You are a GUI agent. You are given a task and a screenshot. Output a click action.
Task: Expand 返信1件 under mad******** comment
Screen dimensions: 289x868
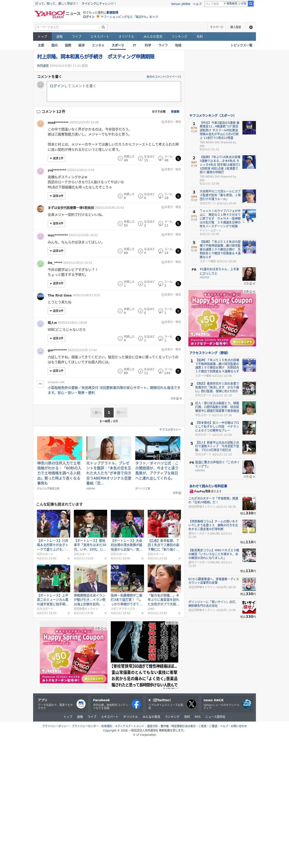coord(56,158)
